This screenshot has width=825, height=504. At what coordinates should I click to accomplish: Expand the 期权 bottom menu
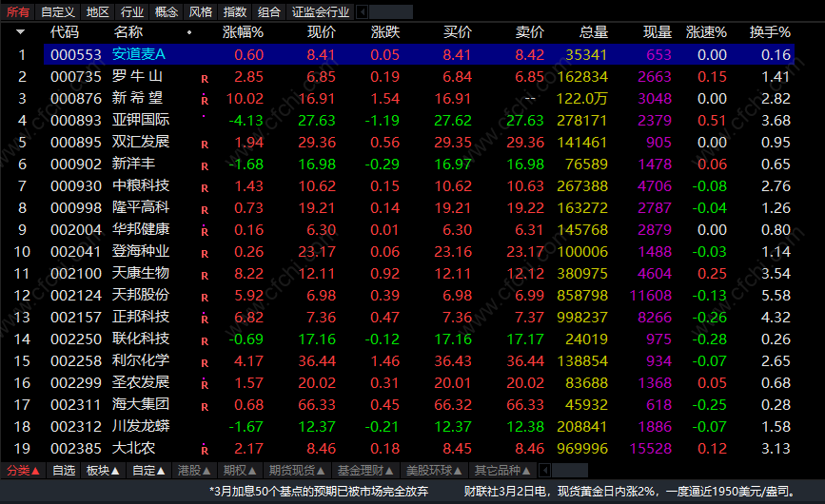coord(240,471)
